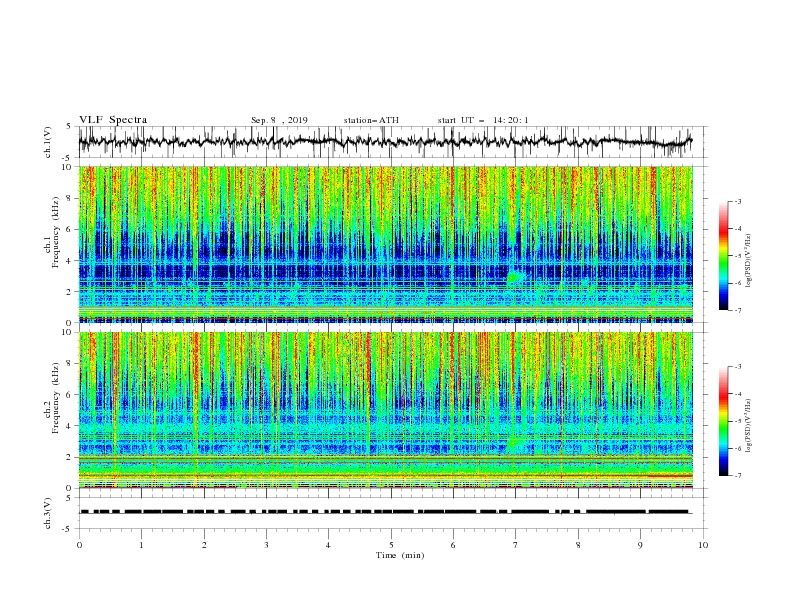
Task: Select the 'Sep. 8 , 2019' date text
Action: tap(279, 120)
